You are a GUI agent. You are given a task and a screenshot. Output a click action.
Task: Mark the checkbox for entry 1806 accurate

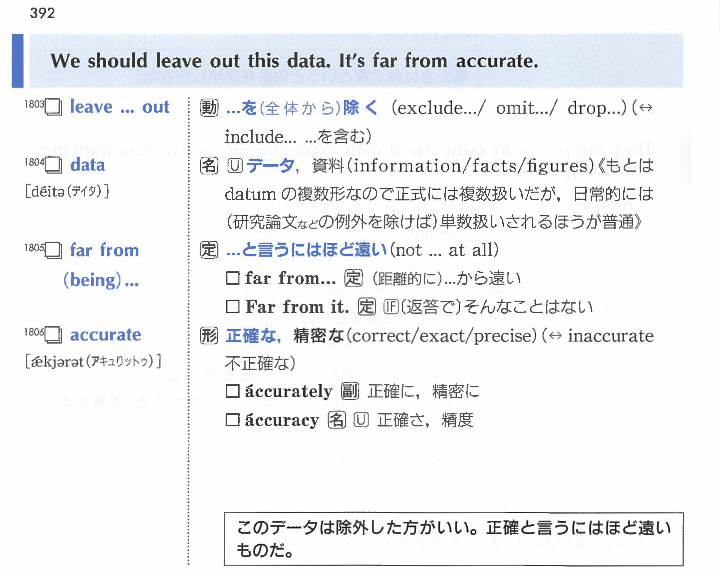54,336
